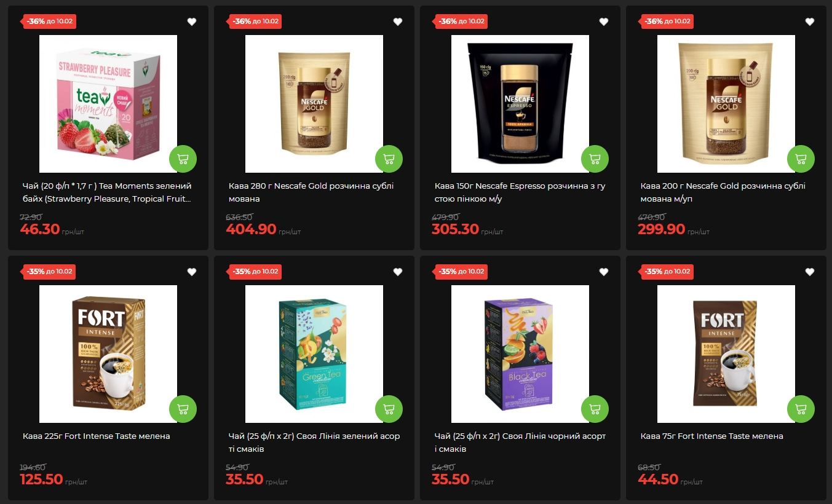Click the 46.30 price of Tea Moments tea
This screenshot has width=832, height=504.
[40, 230]
